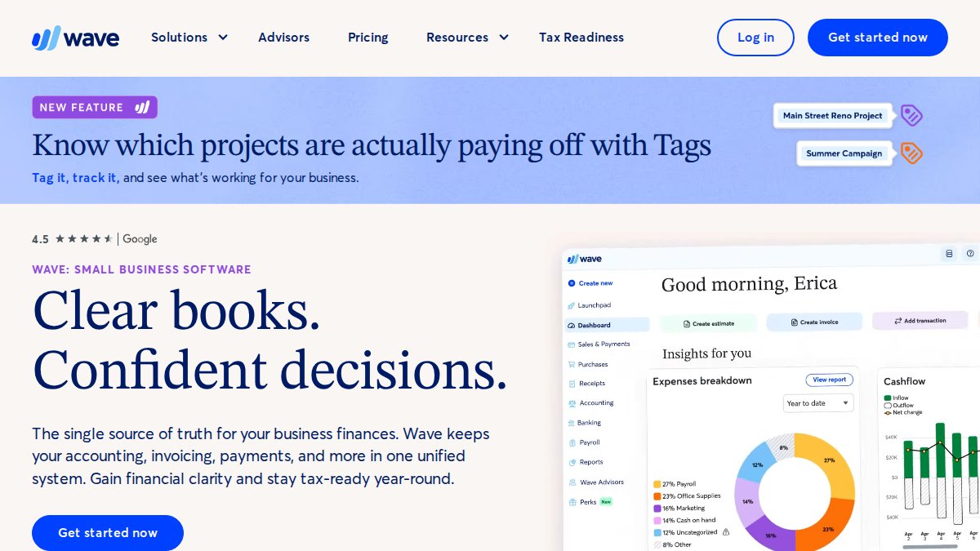
Task: Click the Dashboard gauge icon in the sidebar
Action: 572,325
